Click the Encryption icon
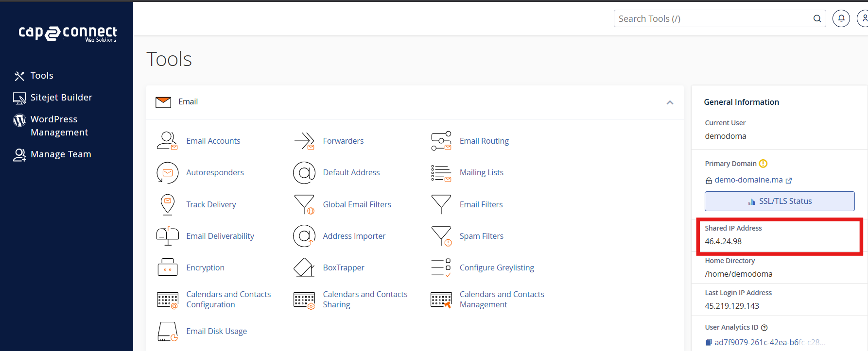 pyautogui.click(x=167, y=267)
